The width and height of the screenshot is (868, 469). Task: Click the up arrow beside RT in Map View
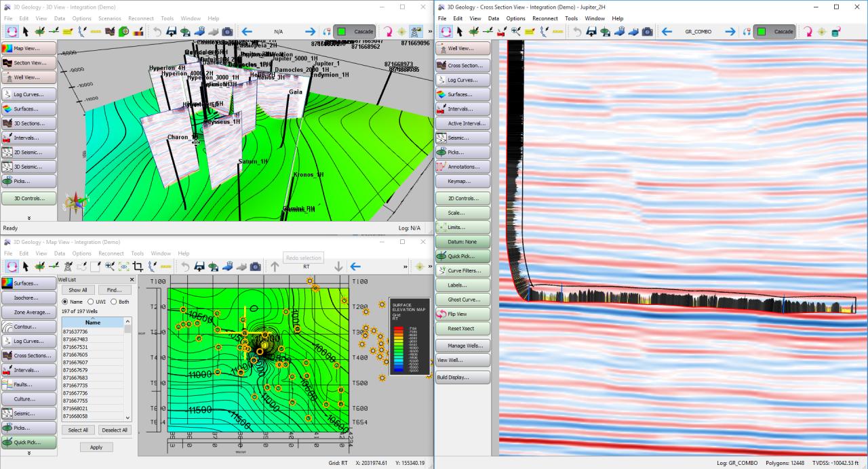tap(275, 267)
